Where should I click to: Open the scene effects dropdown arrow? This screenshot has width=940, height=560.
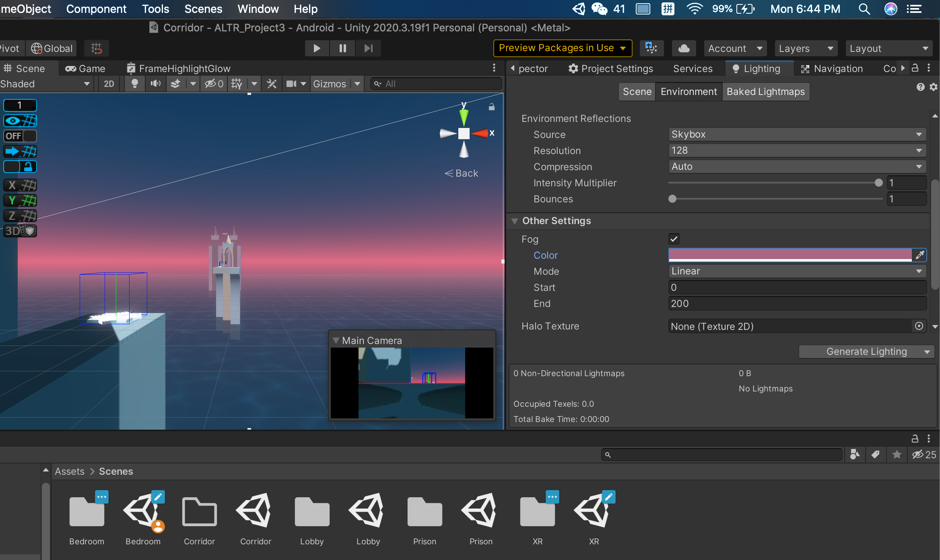coord(193,84)
